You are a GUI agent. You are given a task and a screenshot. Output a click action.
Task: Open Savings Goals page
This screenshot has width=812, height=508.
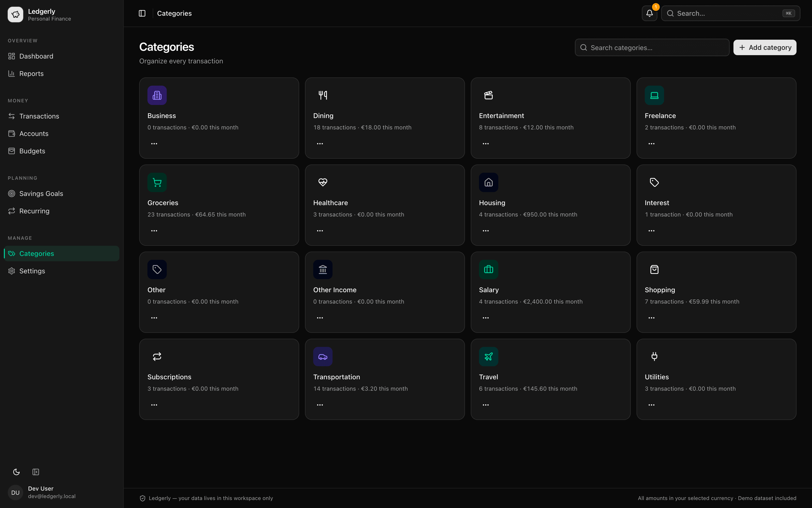point(62,194)
